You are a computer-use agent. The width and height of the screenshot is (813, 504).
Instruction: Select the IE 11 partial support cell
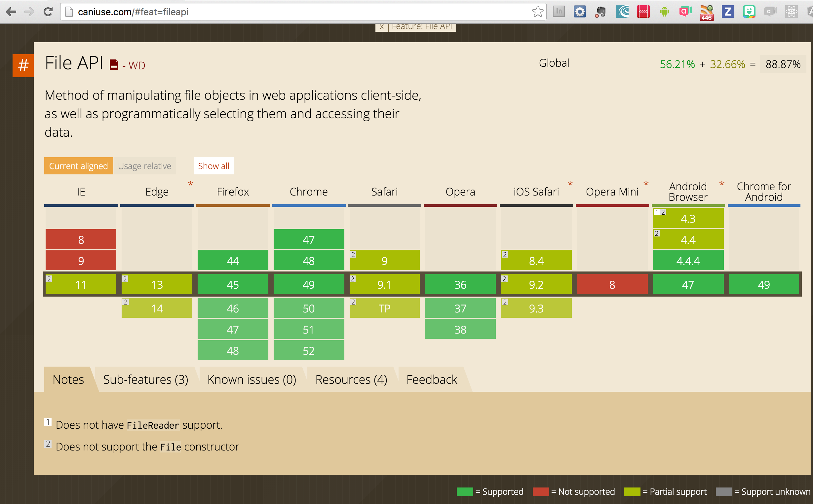(x=81, y=284)
